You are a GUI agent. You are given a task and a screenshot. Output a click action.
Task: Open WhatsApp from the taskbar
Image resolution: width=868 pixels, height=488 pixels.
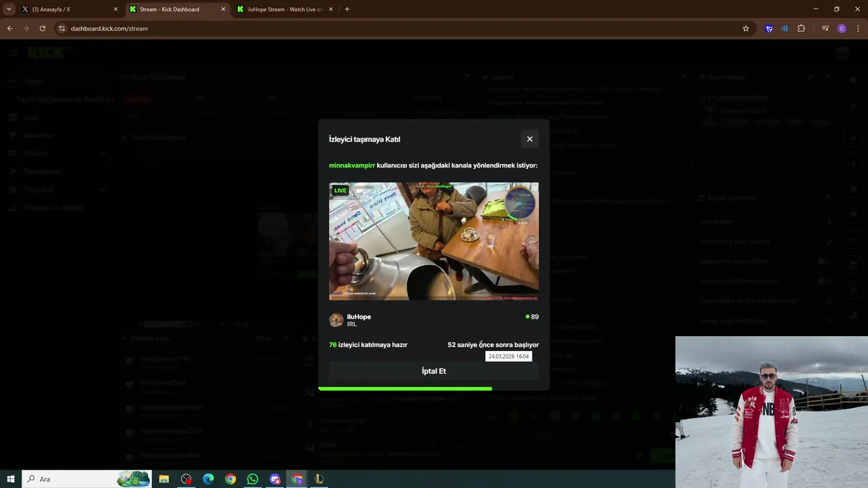click(x=252, y=479)
